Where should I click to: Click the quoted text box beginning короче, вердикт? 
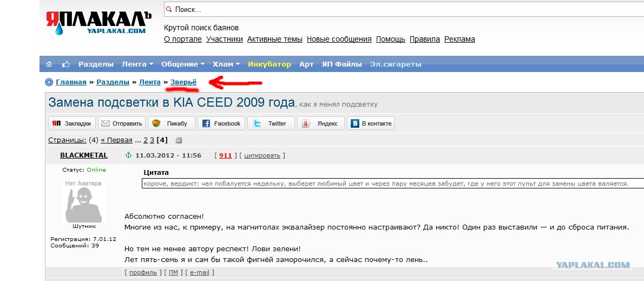point(393,184)
